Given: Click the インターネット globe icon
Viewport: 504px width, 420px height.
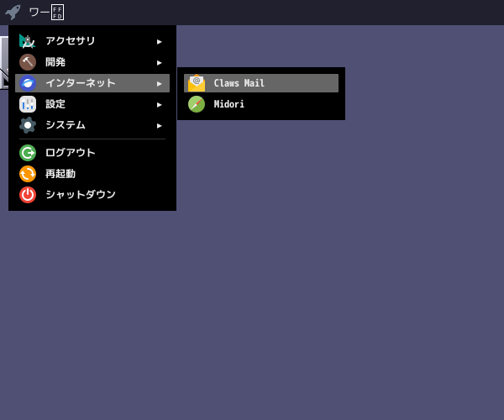Looking at the screenshot, I should [x=28, y=83].
